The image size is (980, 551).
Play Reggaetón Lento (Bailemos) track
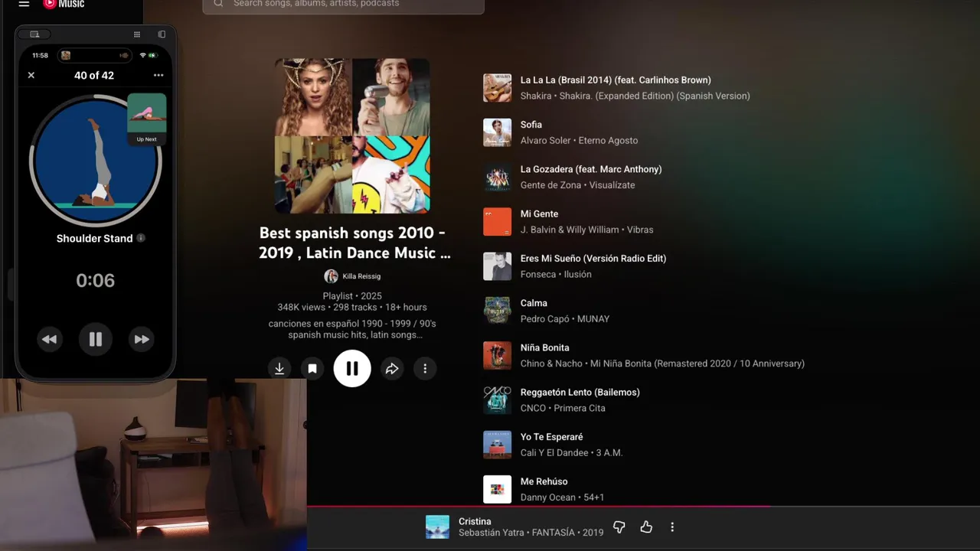(x=580, y=393)
